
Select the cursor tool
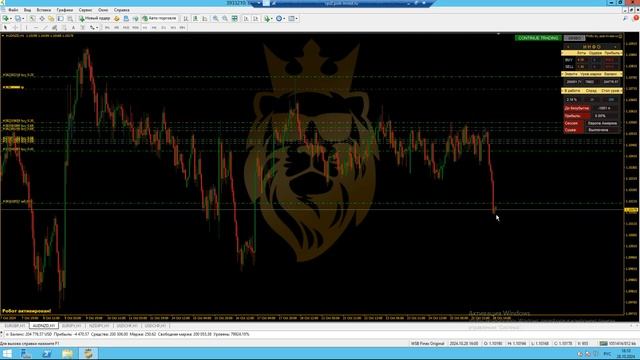(x=5, y=27)
